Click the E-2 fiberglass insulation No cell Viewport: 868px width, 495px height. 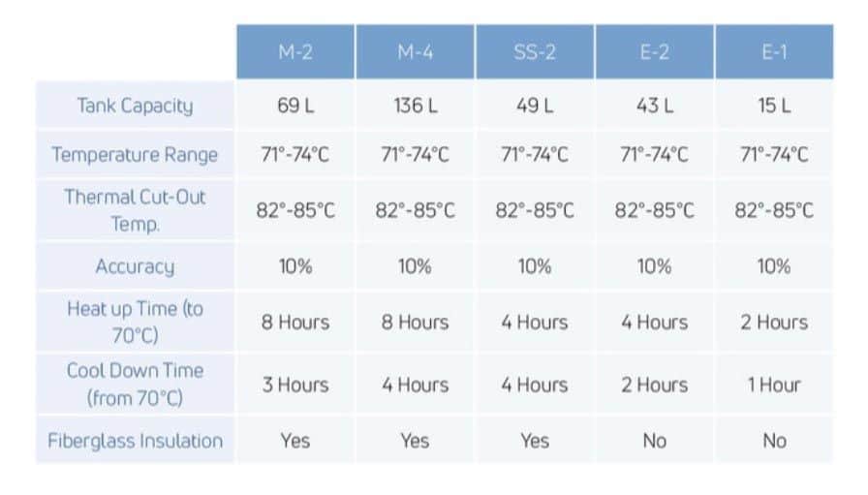[654, 441]
